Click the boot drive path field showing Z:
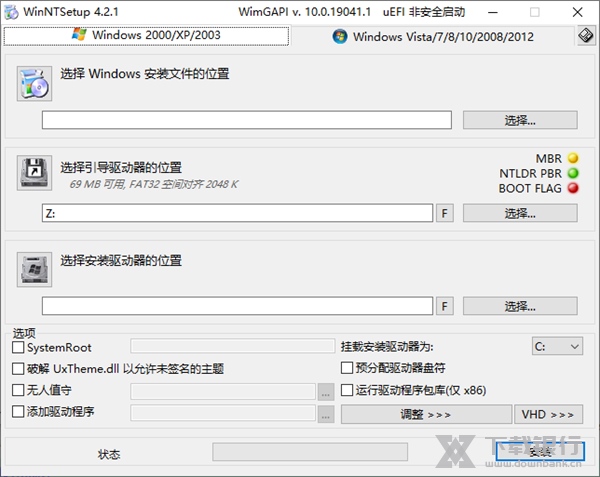 [x=237, y=213]
